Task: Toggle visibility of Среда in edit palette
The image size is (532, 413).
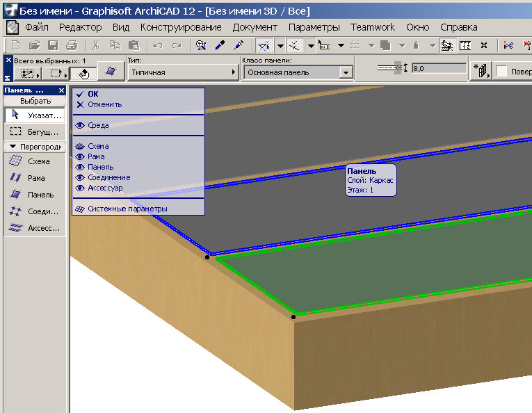Action: coord(80,125)
